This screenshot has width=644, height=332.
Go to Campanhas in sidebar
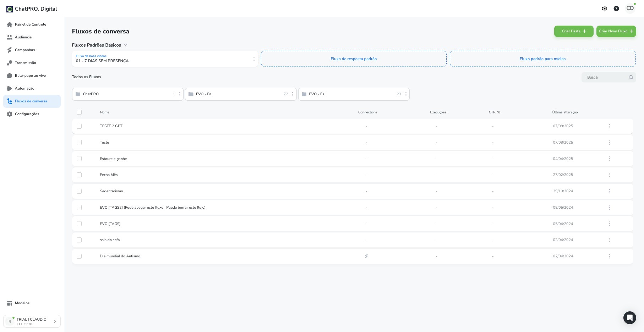[32, 50]
